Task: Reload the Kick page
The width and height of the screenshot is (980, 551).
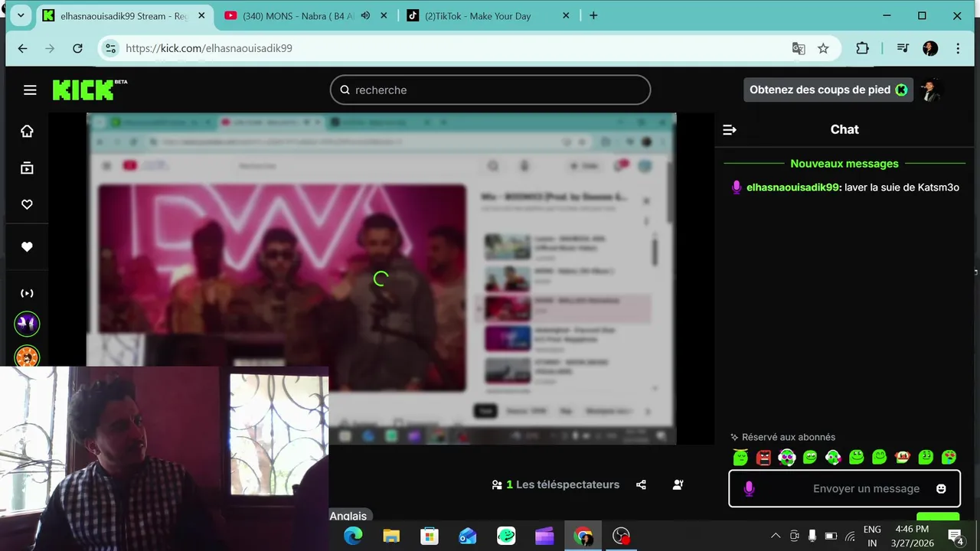Action: coord(77,48)
